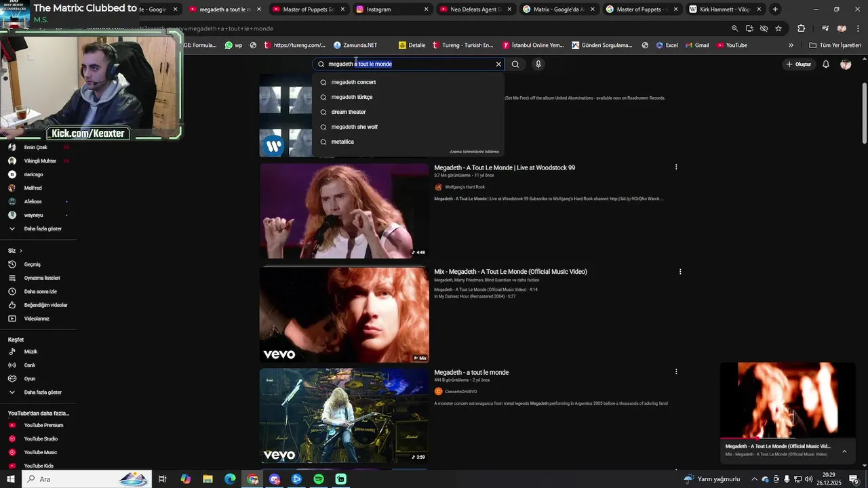Show hidden system tray icons
This screenshot has width=868, height=488.
[x=754, y=479]
